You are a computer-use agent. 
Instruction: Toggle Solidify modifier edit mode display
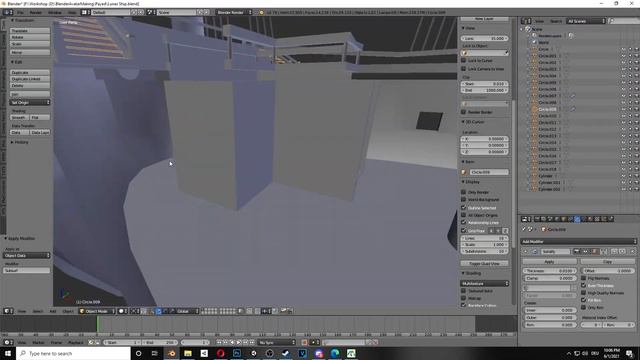pyautogui.click(x=594, y=251)
